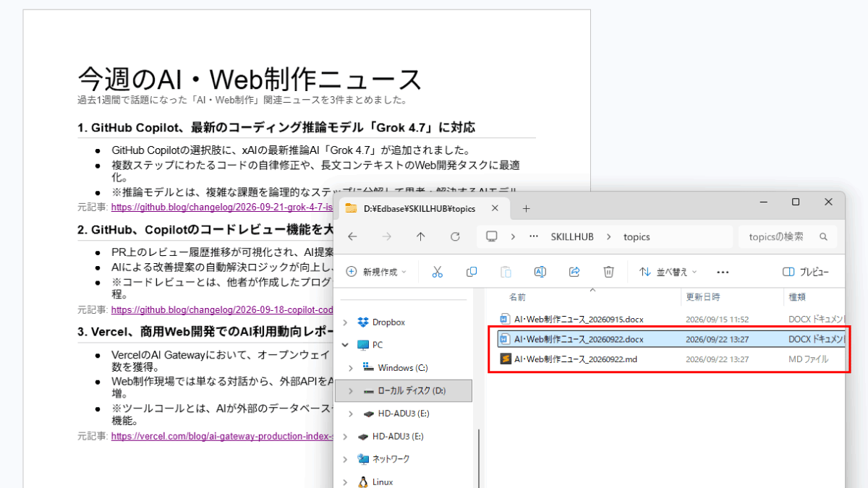Click the icon of the ニュース_20260922.md file

506,359
